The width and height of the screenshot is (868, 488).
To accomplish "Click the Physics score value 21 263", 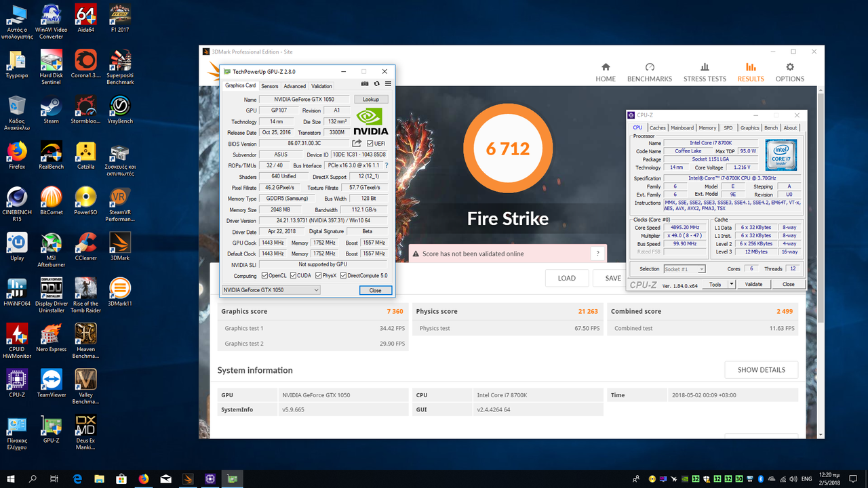I will [588, 312].
